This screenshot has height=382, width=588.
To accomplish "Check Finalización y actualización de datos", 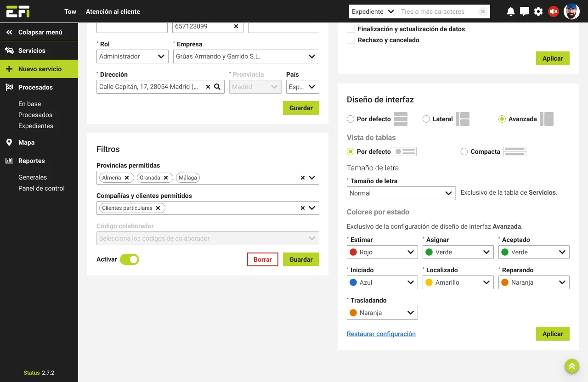I will [x=351, y=29].
